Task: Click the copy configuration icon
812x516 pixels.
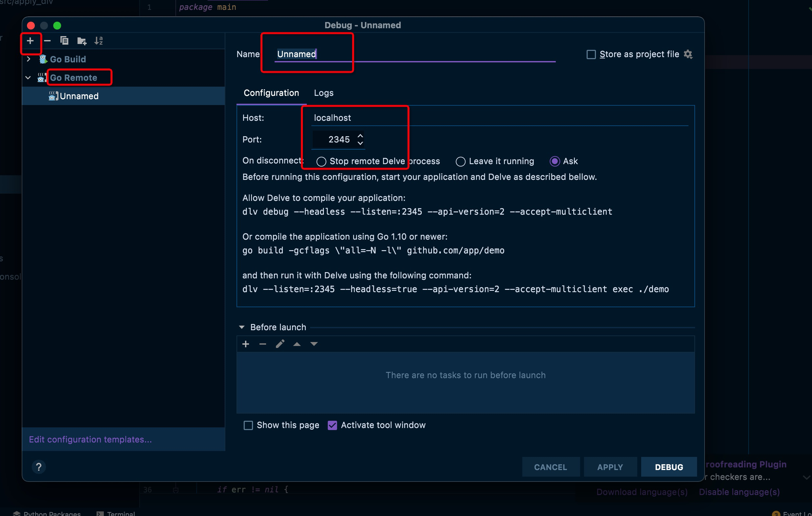Action: (64, 41)
